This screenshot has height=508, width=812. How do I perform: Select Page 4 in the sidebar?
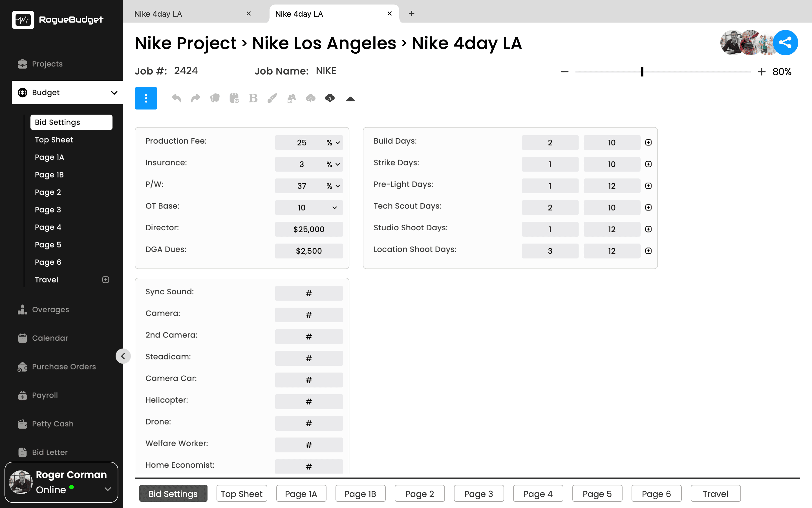coord(48,227)
